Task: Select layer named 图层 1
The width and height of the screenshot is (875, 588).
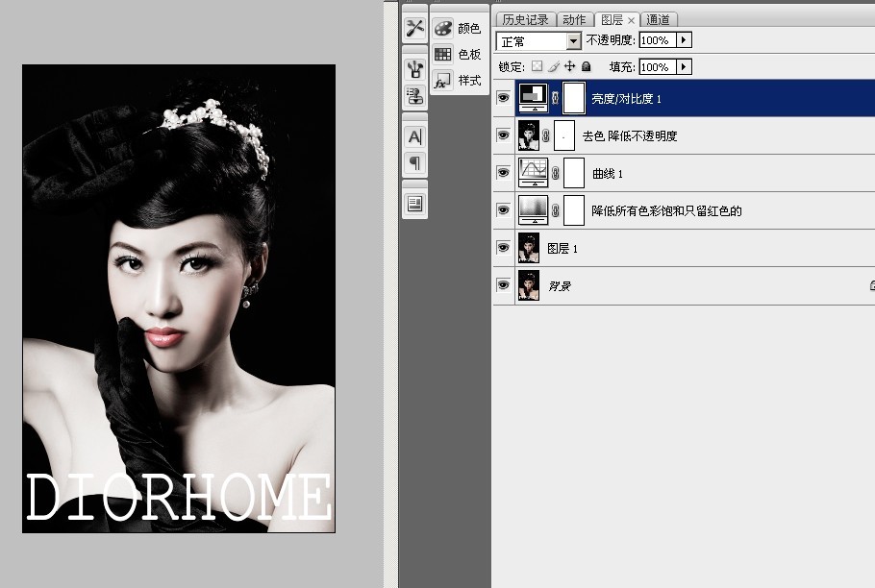Action: point(562,249)
